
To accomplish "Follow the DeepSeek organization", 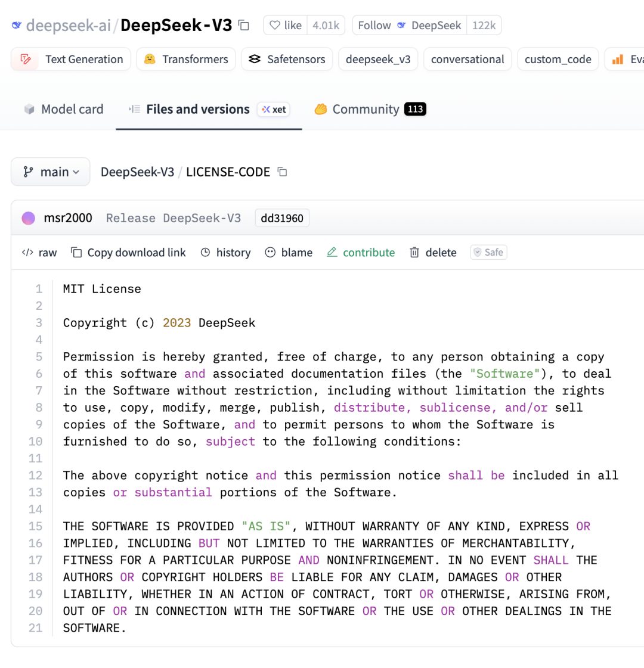I will (x=410, y=25).
